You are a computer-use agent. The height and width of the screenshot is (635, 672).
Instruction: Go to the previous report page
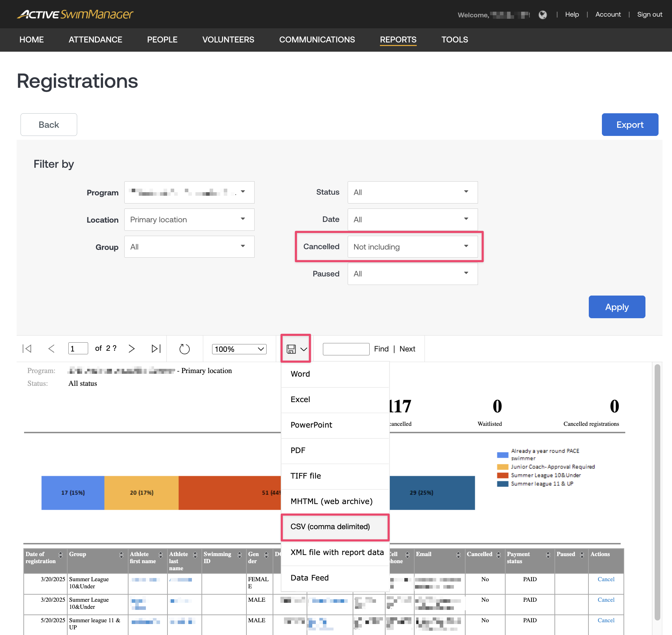[52, 348]
